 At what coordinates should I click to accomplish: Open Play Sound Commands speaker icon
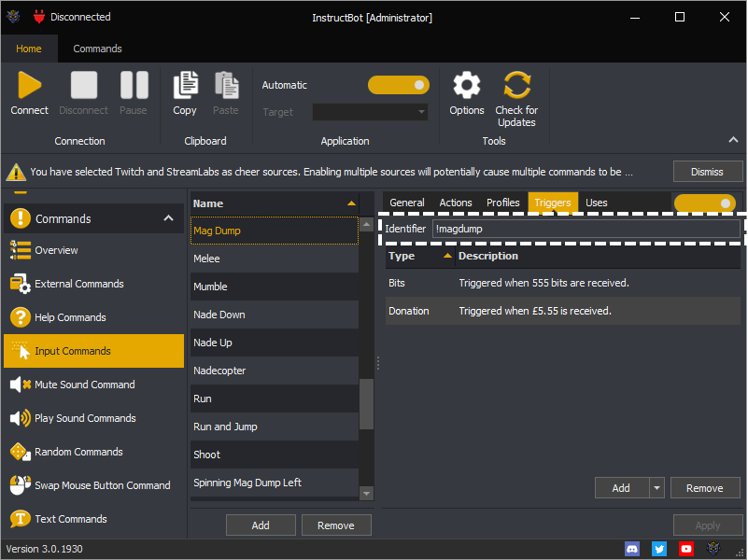tap(20, 418)
